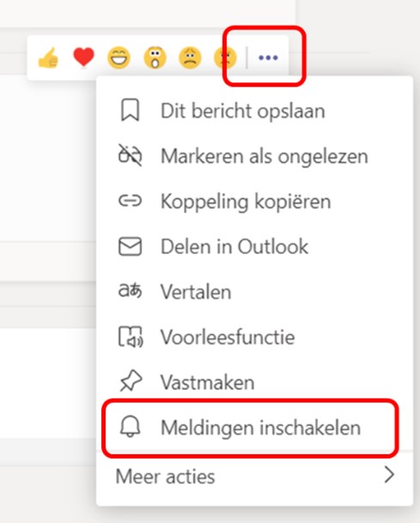Expand the Meer acties submenu
This screenshot has height=523, width=420.
[x=254, y=476]
